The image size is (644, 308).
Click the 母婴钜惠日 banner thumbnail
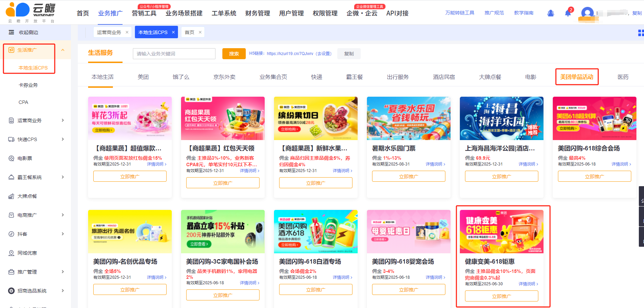coord(409,232)
